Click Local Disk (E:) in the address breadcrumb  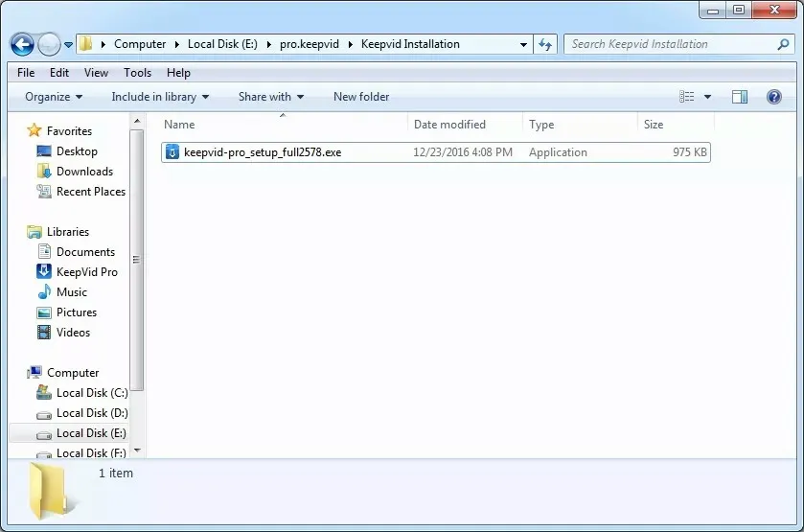222,44
